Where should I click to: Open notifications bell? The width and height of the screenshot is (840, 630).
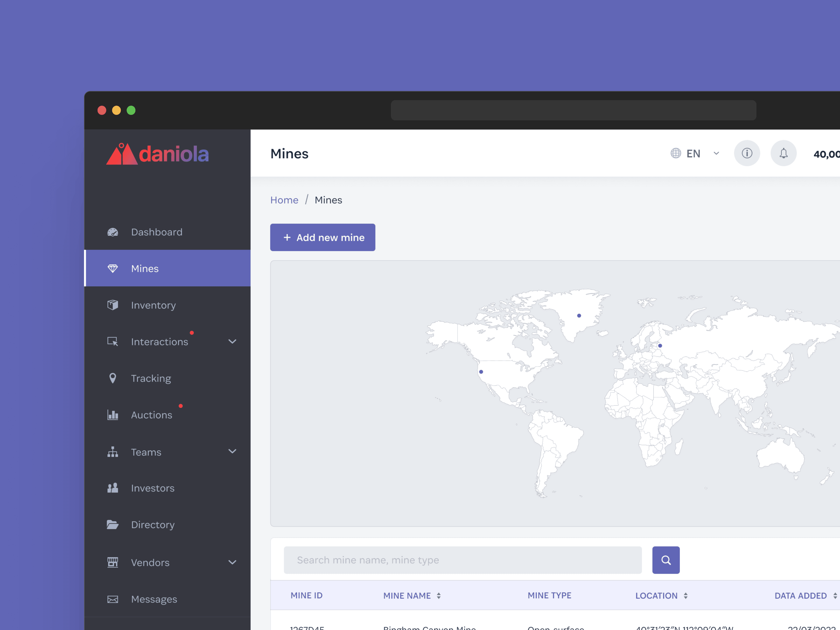point(783,153)
